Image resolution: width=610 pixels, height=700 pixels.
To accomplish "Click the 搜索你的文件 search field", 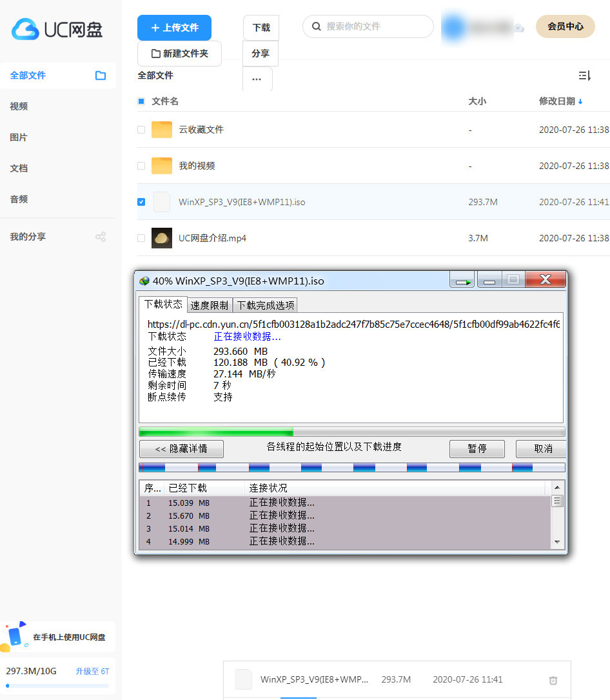I will (368, 26).
